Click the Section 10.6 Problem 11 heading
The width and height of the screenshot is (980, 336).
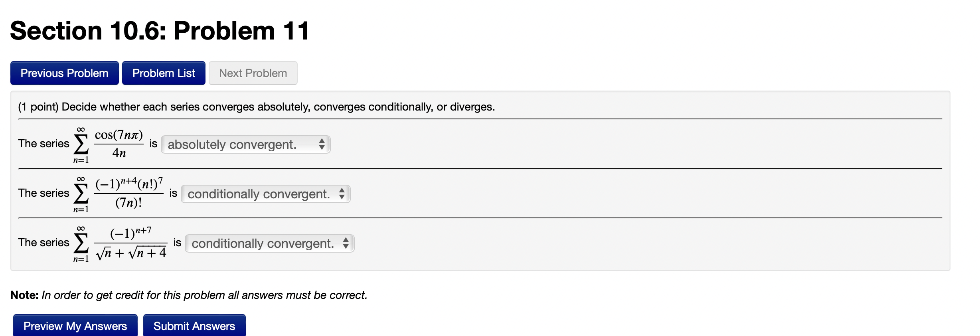(159, 30)
